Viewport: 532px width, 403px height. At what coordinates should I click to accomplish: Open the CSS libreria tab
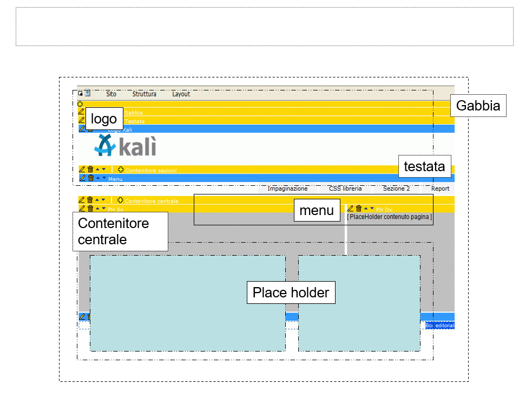(x=345, y=188)
